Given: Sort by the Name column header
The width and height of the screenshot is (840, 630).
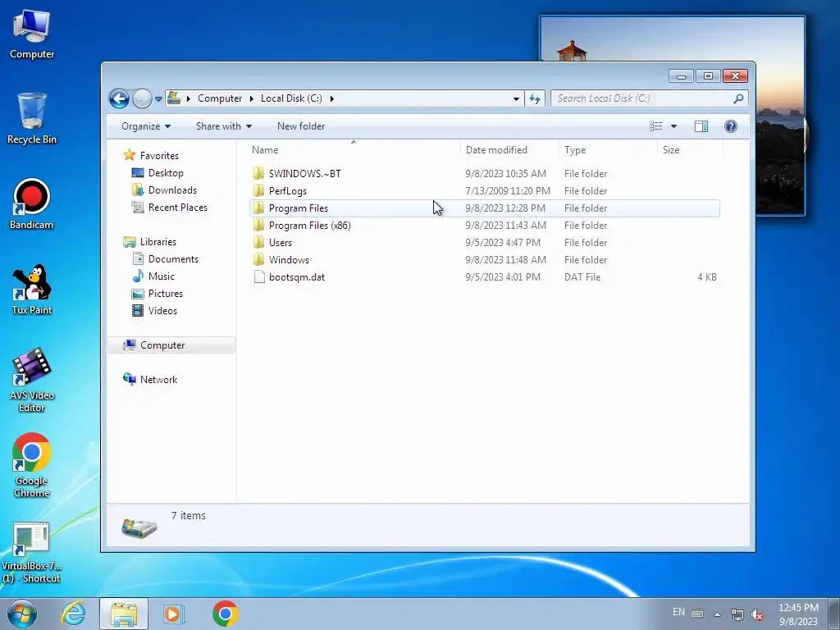Looking at the screenshot, I should coord(354,150).
